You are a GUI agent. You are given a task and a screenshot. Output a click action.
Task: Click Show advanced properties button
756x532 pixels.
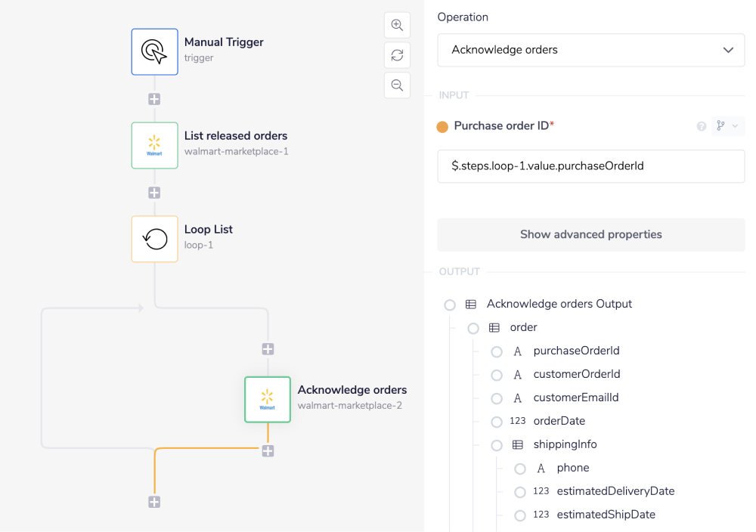tap(590, 234)
